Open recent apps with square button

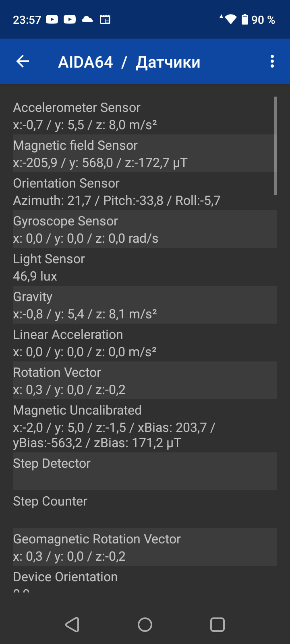point(217,625)
